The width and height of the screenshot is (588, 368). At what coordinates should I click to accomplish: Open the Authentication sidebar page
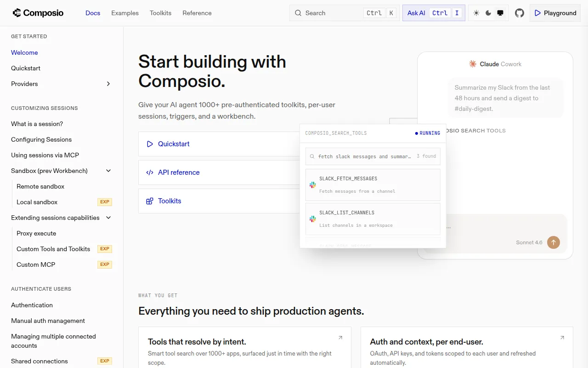32,305
